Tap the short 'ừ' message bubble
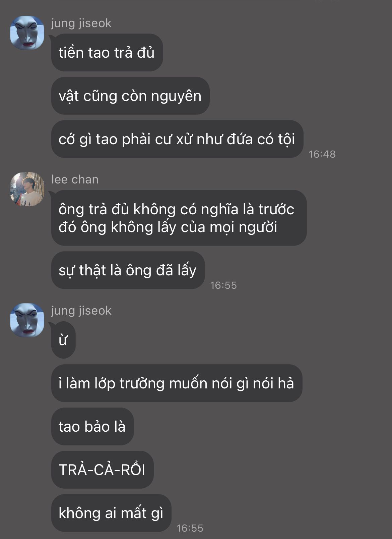 (63, 340)
